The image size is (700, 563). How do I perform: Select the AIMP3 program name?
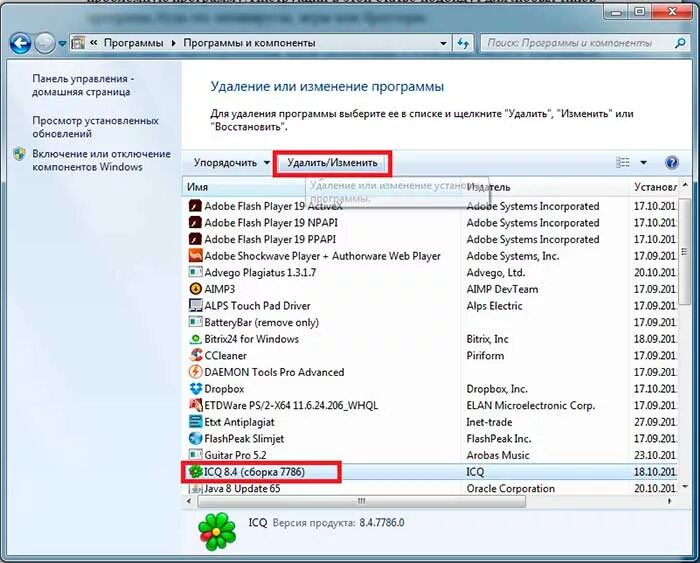pyautogui.click(x=219, y=289)
